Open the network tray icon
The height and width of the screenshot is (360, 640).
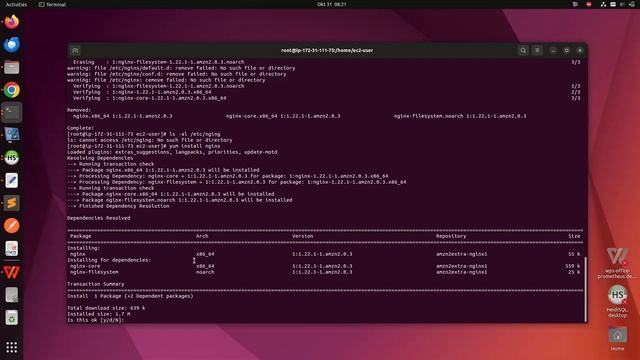pyautogui.click(x=603, y=4)
